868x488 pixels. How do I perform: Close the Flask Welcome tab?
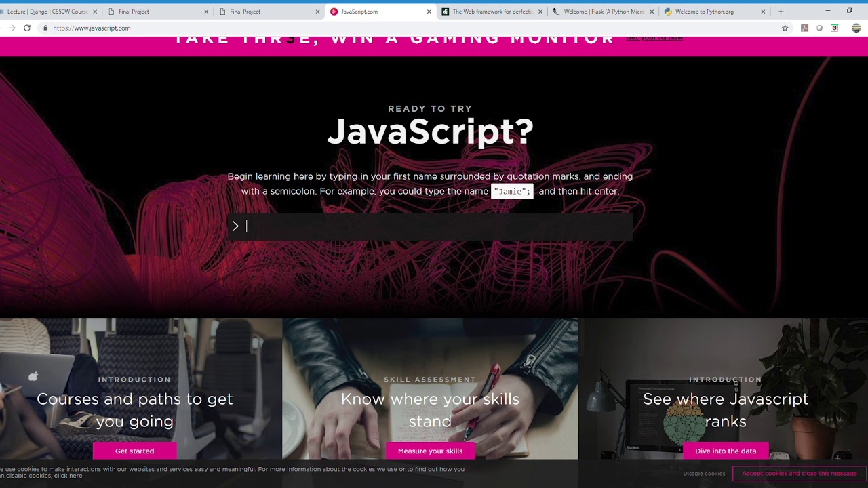(x=652, y=12)
